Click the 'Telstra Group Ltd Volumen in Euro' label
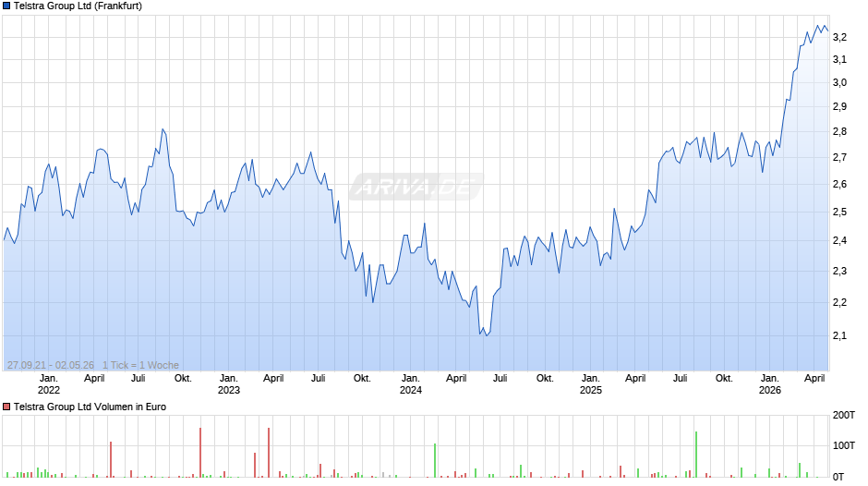This screenshot has width=868, height=486. tap(90, 407)
